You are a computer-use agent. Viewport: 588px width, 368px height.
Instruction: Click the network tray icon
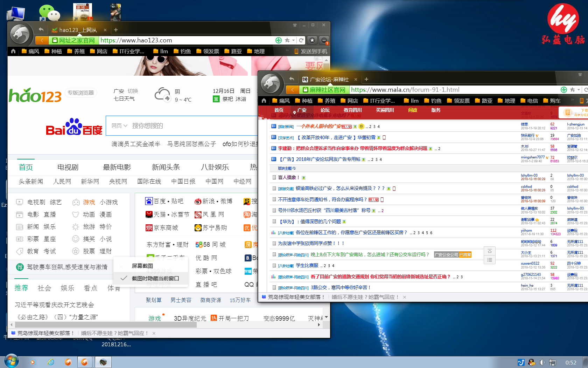tap(553, 362)
